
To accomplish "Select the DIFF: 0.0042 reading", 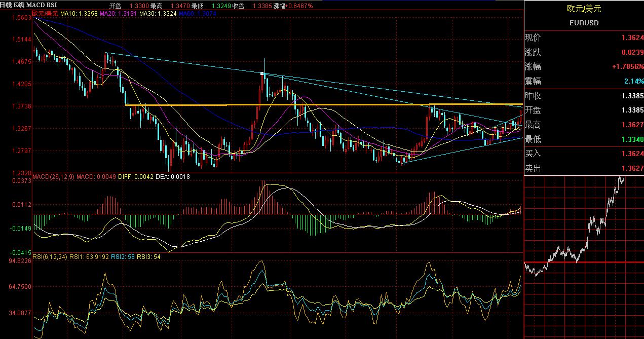I will pyautogui.click(x=135, y=177).
